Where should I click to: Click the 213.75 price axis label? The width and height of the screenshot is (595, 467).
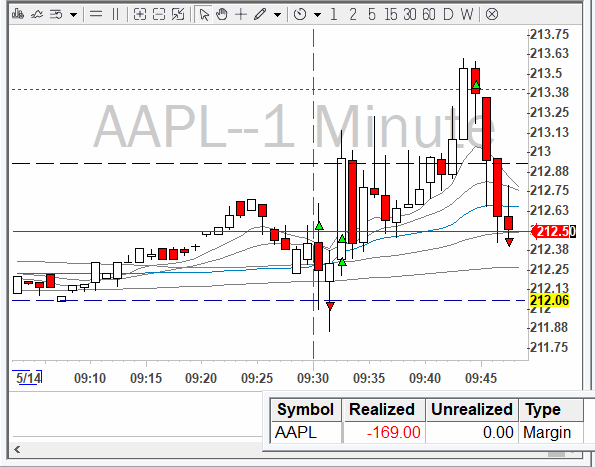tap(549, 35)
